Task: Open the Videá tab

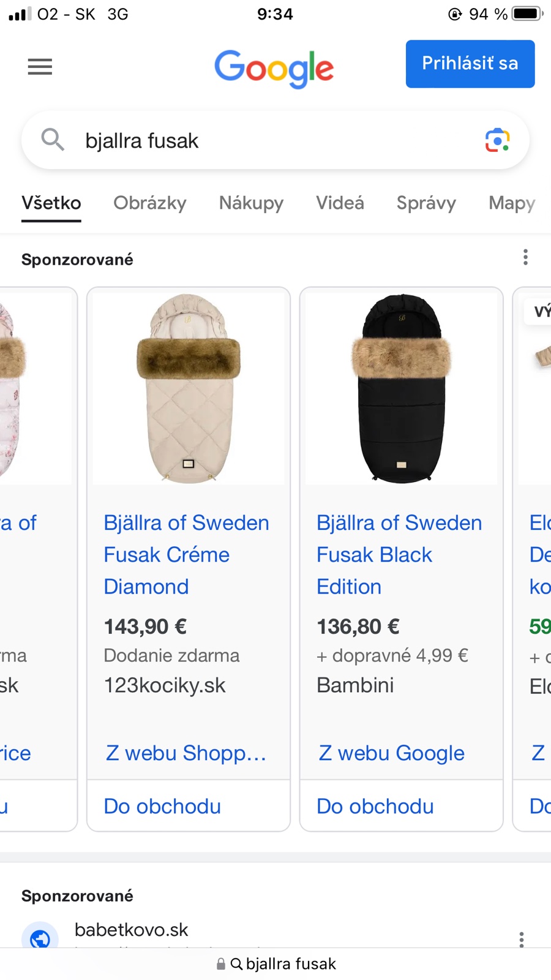Action: (x=340, y=203)
